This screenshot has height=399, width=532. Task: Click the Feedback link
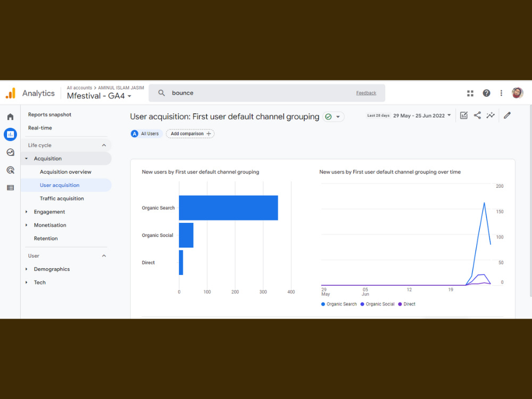click(366, 93)
